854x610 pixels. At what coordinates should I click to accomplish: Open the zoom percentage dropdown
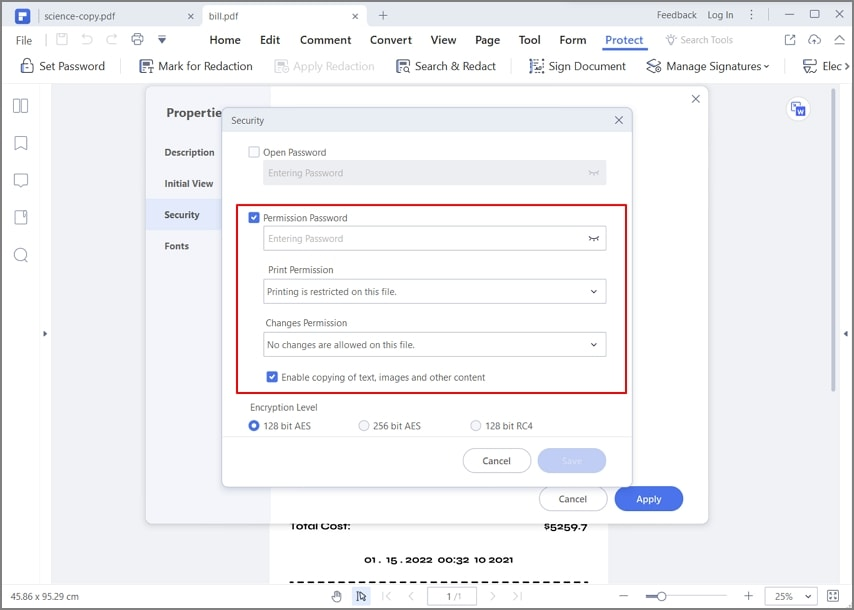click(790, 596)
